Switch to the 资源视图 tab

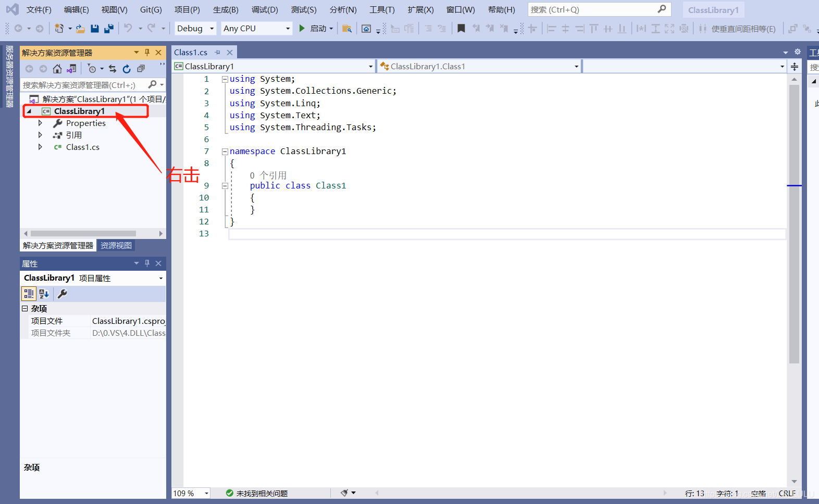tap(116, 245)
